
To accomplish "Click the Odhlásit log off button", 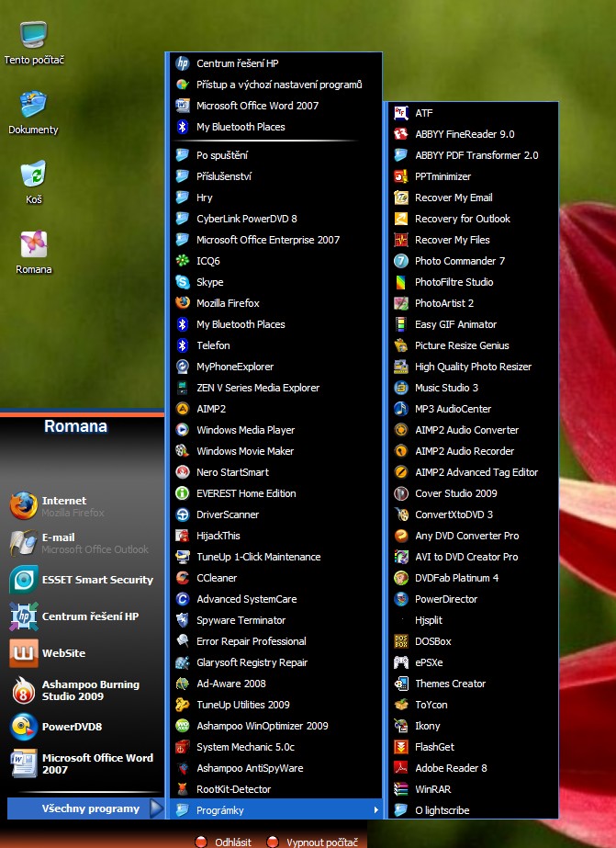I will tap(225, 842).
